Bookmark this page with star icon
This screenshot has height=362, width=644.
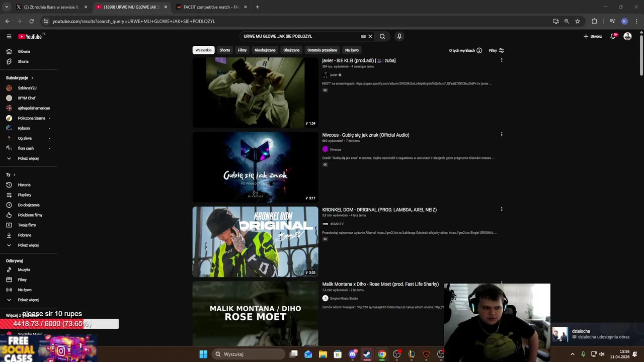tap(578, 21)
